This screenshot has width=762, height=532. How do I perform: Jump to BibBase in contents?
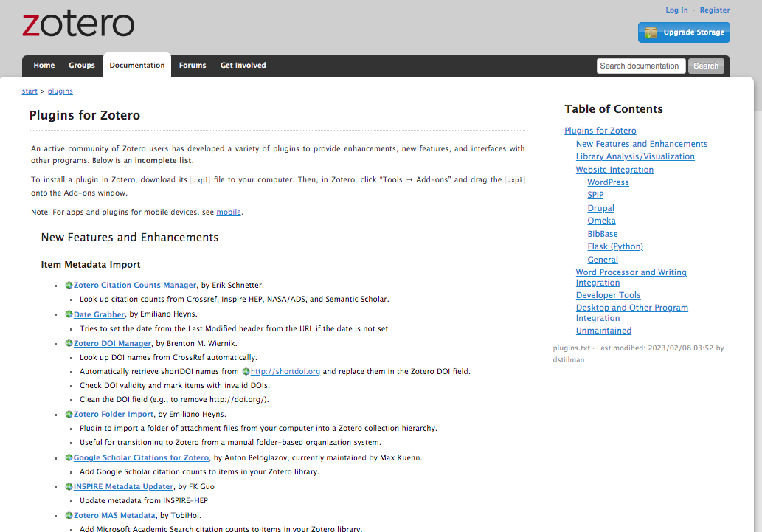[603, 234]
